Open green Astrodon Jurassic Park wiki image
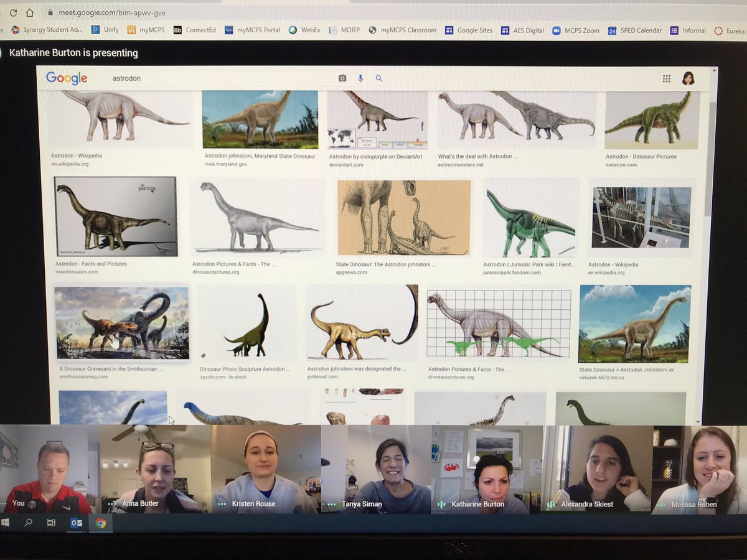This screenshot has height=560, width=747. pos(531,218)
